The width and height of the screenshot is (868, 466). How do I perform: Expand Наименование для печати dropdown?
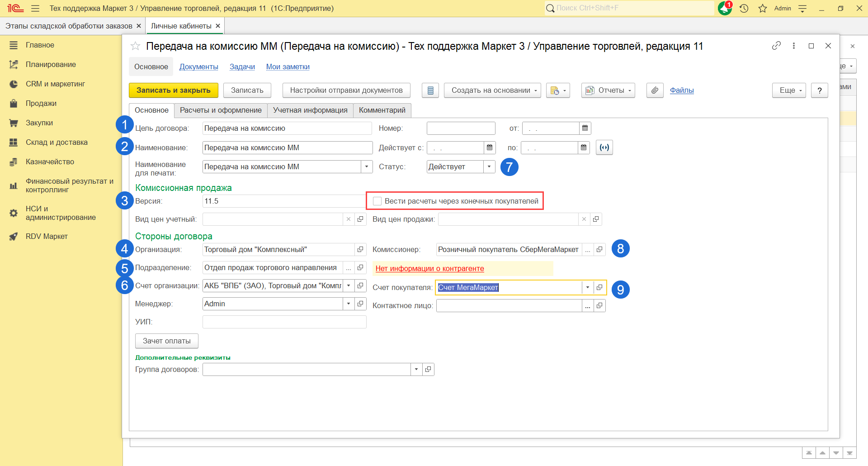click(367, 167)
